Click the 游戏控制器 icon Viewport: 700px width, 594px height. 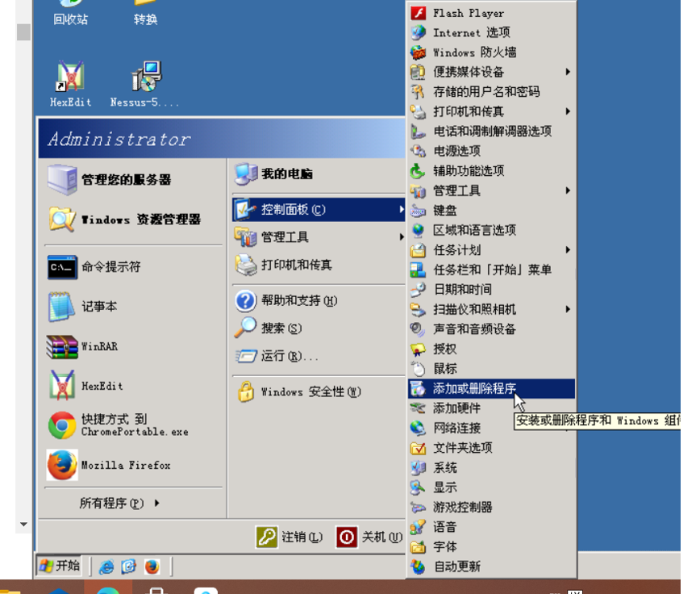click(419, 507)
